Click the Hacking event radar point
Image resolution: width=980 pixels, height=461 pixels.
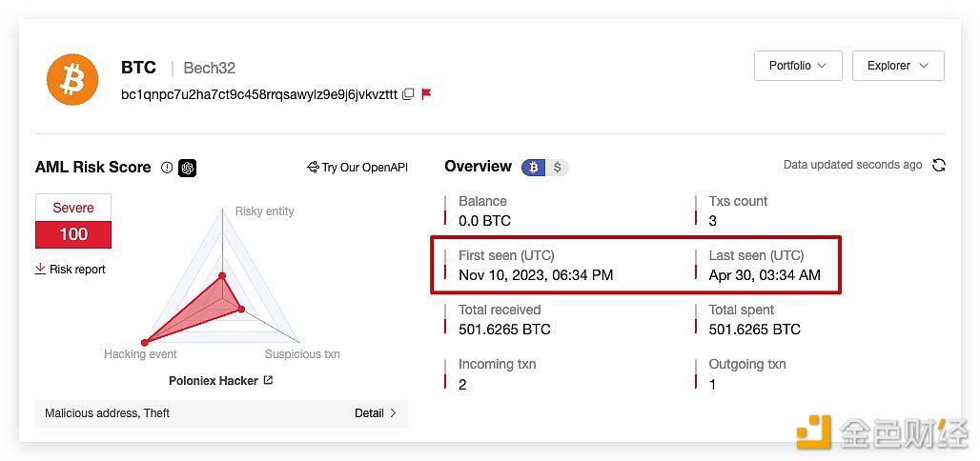tap(144, 342)
